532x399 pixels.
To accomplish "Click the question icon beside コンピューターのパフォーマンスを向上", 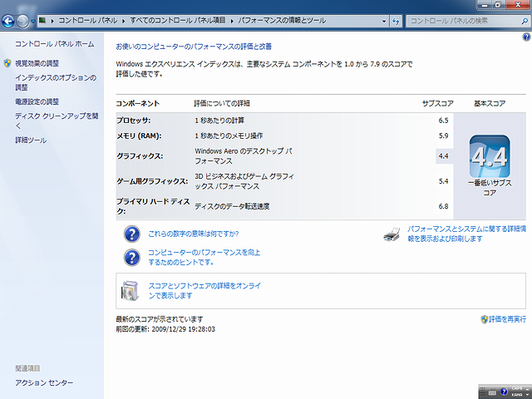I will [x=132, y=258].
